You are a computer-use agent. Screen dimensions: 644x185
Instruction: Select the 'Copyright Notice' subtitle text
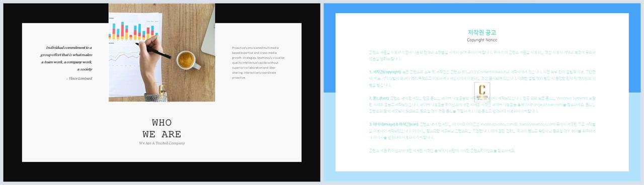click(x=482, y=40)
